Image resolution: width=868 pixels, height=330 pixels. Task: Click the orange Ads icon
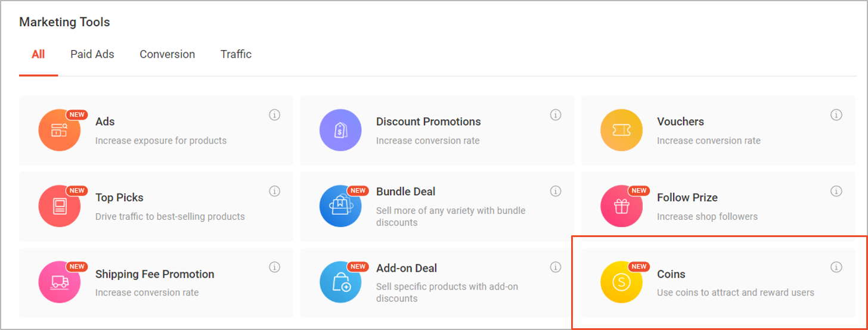point(60,130)
